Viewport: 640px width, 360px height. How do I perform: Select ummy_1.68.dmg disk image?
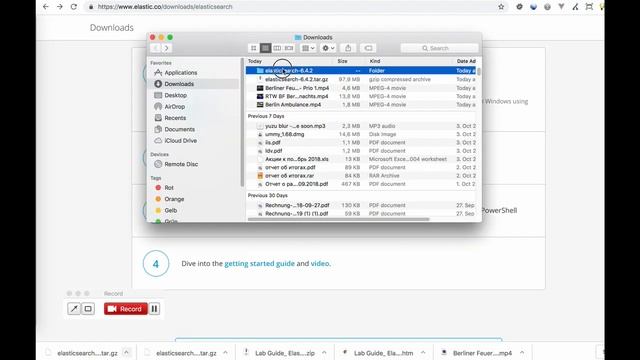[x=361, y=134]
